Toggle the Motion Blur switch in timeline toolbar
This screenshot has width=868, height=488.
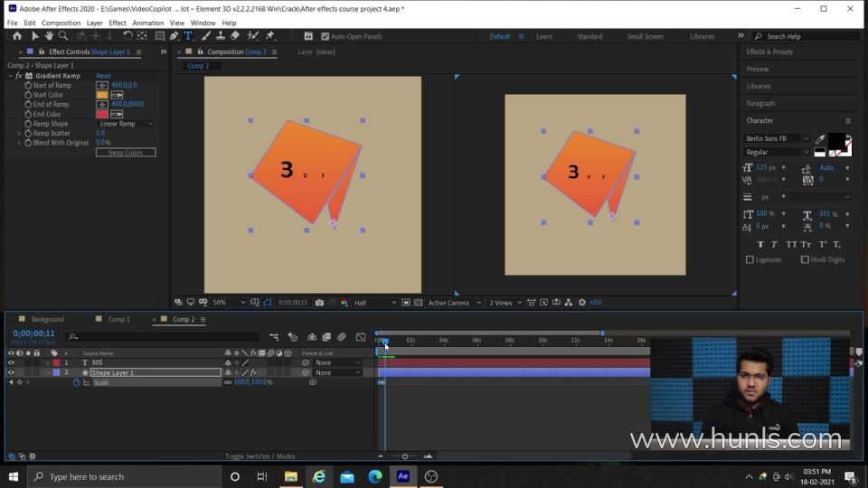pos(342,337)
